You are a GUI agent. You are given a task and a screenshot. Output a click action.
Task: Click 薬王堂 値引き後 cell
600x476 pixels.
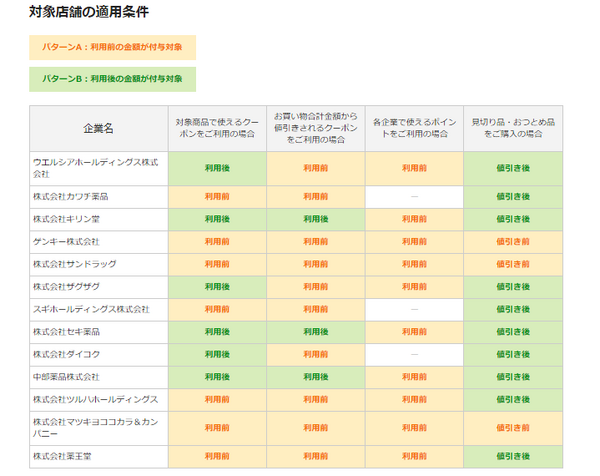point(513,456)
